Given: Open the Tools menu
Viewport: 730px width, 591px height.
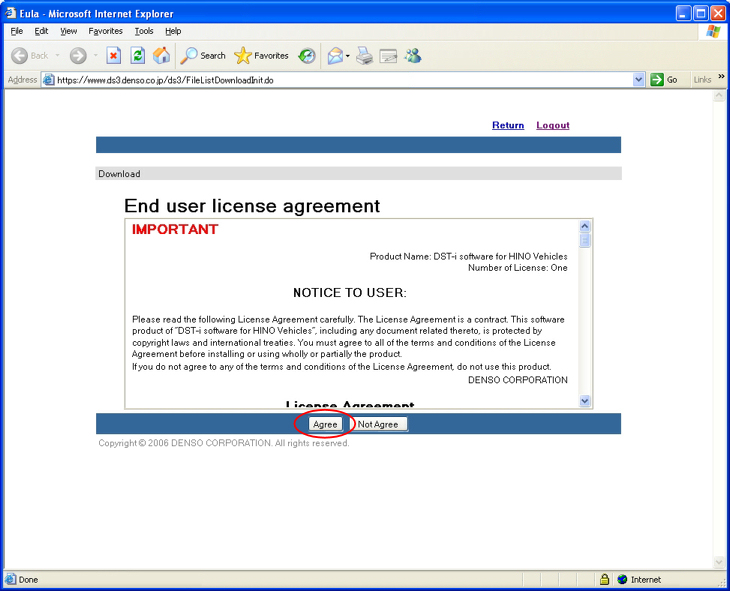Looking at the screenshot, I should pos(144,31).
